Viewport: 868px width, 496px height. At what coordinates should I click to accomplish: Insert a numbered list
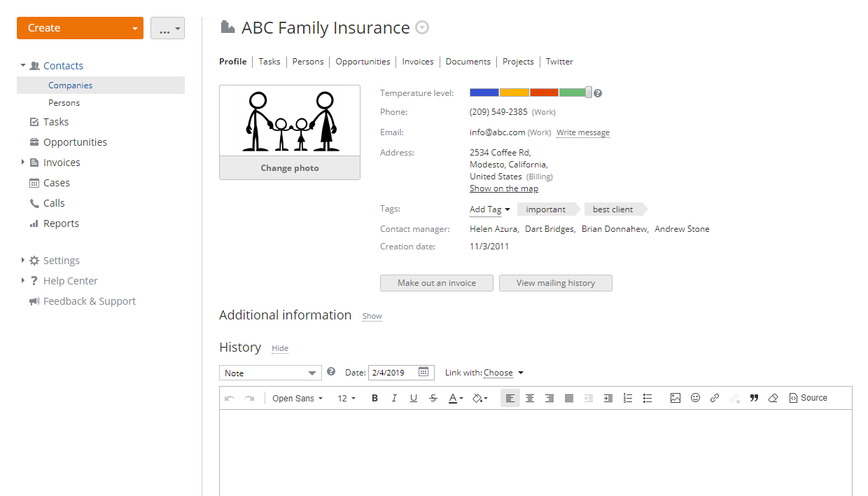[x=628, y=398]
